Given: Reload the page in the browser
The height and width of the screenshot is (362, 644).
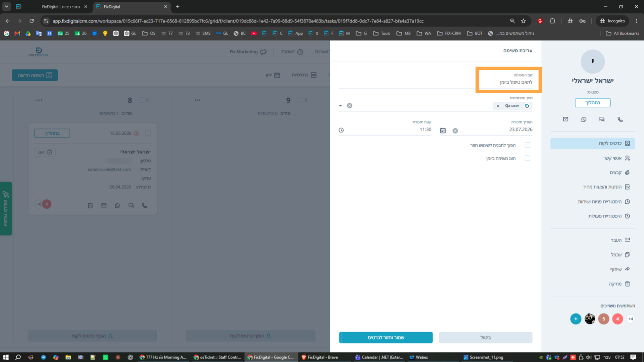Looking at the screenshot, I should pyautogui.click(x=32, y=21).
